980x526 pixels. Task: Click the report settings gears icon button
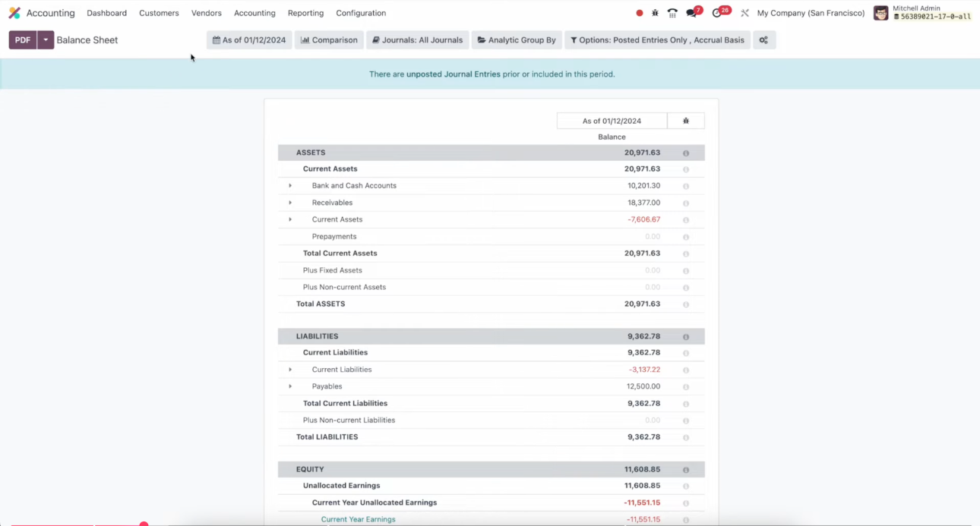pyautogui.click(x=764, y=40)
